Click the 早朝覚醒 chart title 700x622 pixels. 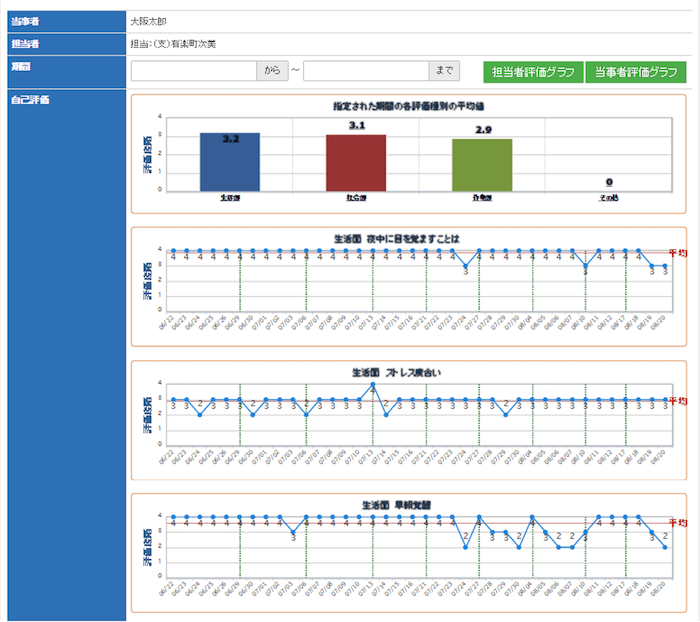pyautogui.click(x=397, y=505)
